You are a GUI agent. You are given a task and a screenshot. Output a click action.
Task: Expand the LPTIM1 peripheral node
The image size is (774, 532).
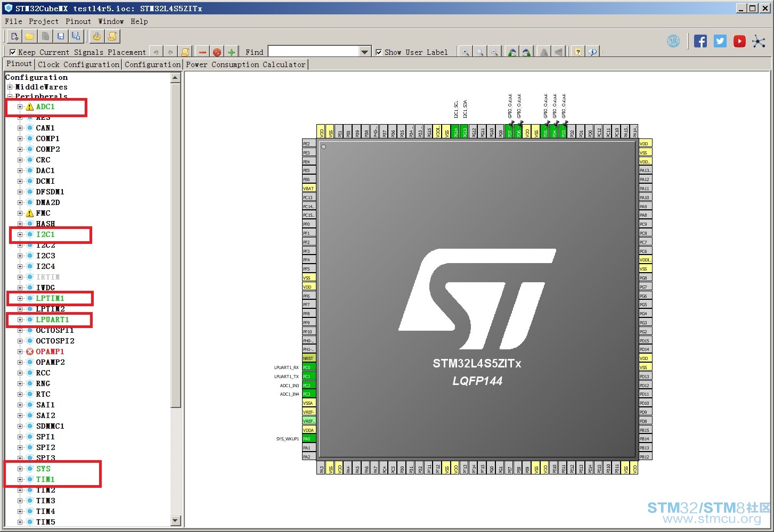coord(20,298)
